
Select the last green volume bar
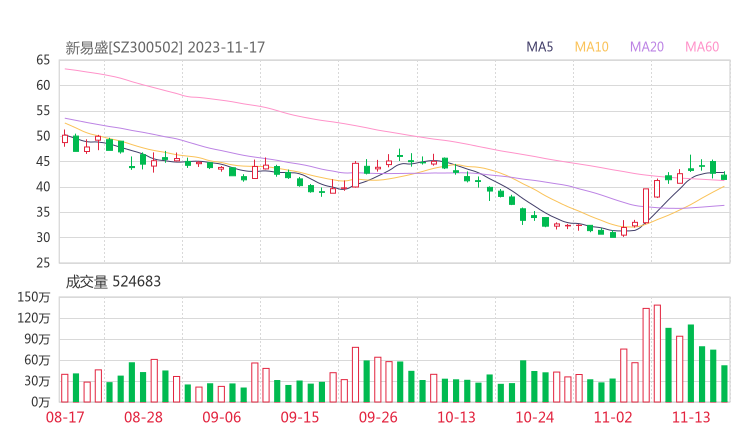(x=724, y=384)
